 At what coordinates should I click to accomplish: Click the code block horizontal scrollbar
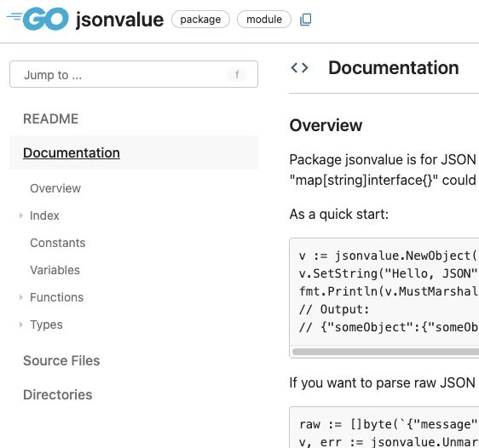385,352
